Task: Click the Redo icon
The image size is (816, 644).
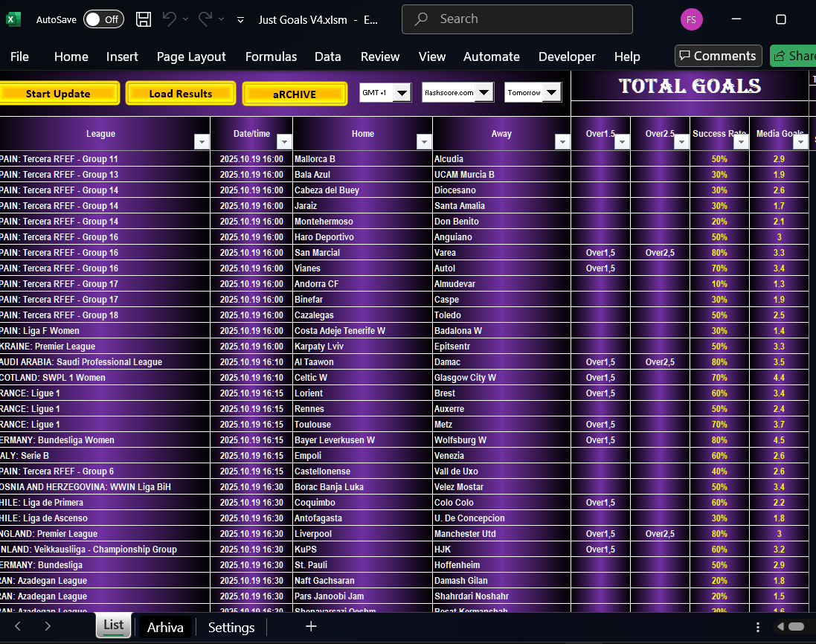Action: pos(206,19)
